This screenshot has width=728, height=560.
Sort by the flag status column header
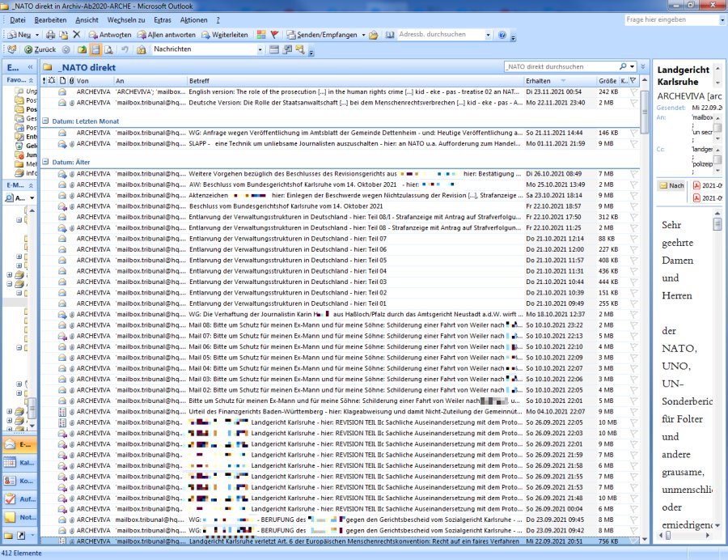(x=633, y=81)
